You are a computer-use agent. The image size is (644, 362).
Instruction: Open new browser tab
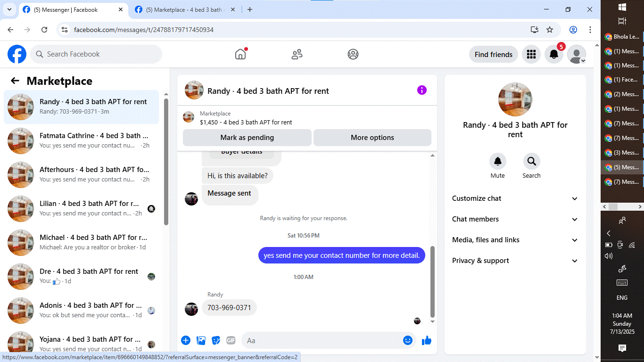coord(250,9)
